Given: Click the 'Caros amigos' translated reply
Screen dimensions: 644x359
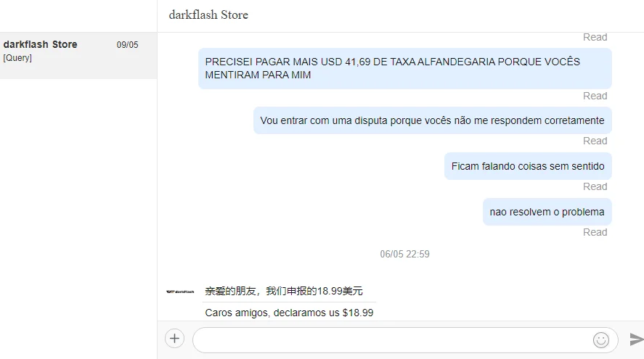Looking at the screenshot, I should pyautogui.click(x=289, y=313).
